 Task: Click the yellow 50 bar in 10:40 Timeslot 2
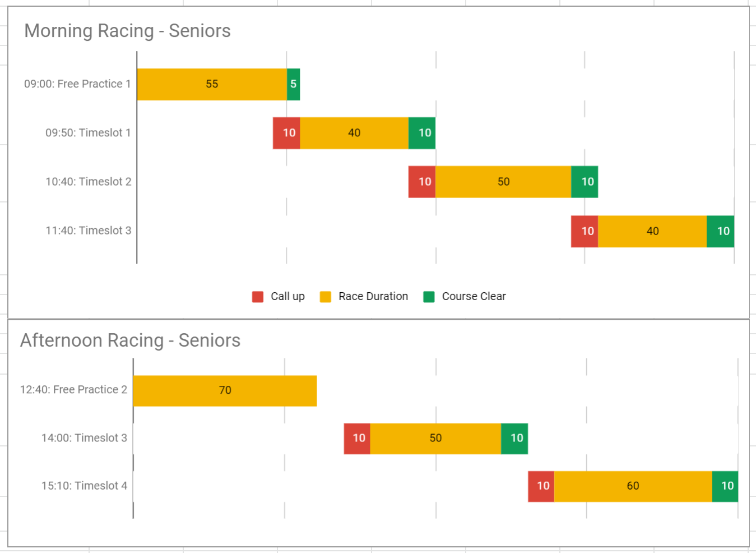[x=503, y=182]
